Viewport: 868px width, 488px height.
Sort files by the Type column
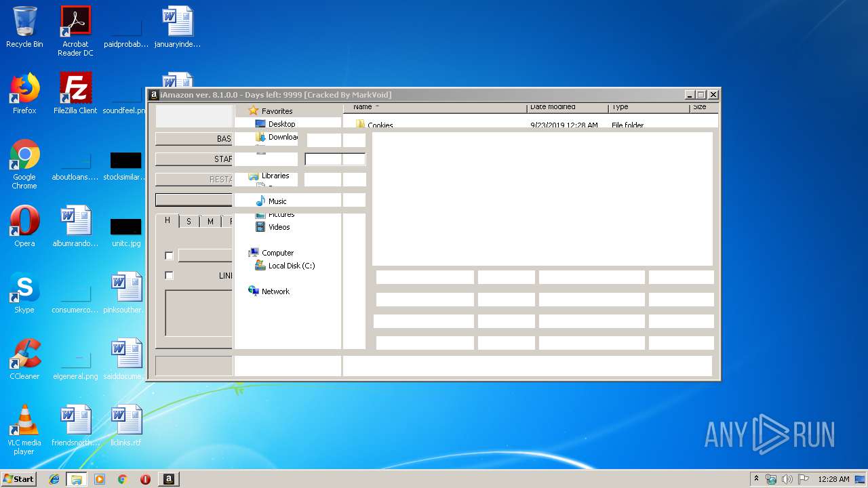pos(649,107)
